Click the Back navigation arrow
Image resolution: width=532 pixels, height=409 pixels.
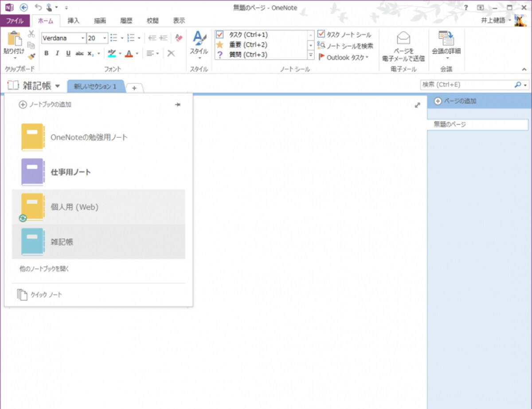click(x=24, y=8)
